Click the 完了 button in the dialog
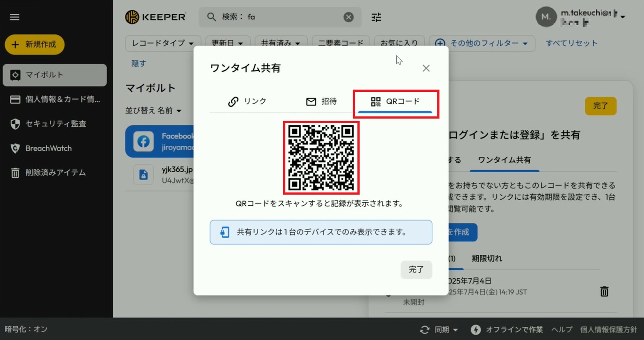Viewport: 644px width, 340px height. [416, 269]
